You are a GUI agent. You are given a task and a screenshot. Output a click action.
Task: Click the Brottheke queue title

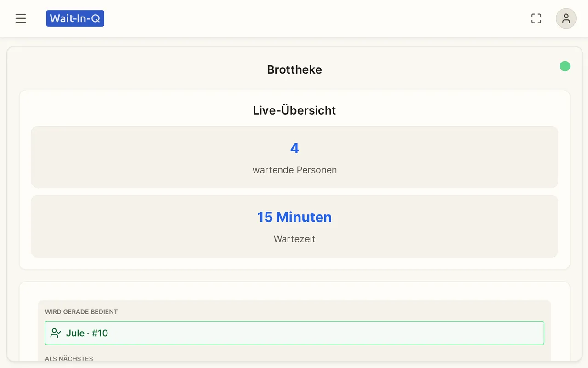[294, 69]
